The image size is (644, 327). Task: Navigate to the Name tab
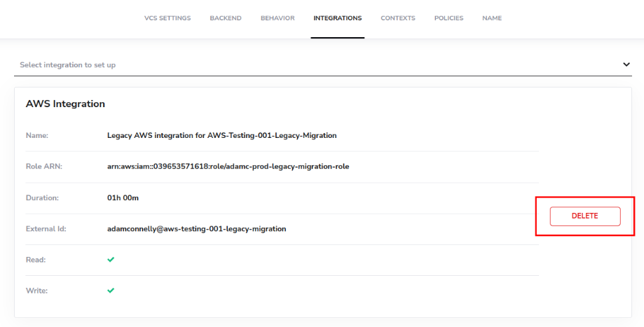coord(492,18)
